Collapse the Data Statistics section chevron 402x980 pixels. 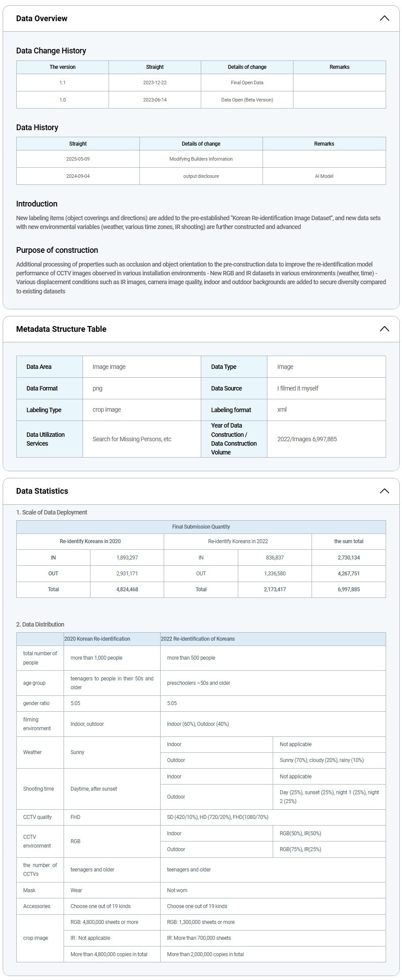384,491
